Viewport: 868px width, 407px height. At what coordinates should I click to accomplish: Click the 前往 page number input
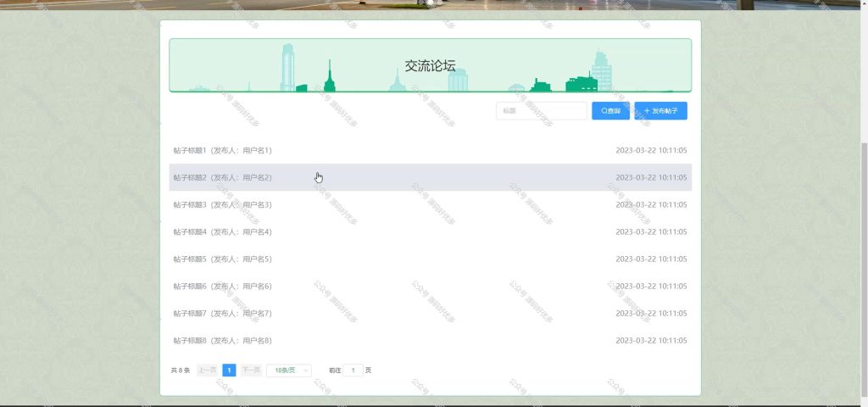353,371
